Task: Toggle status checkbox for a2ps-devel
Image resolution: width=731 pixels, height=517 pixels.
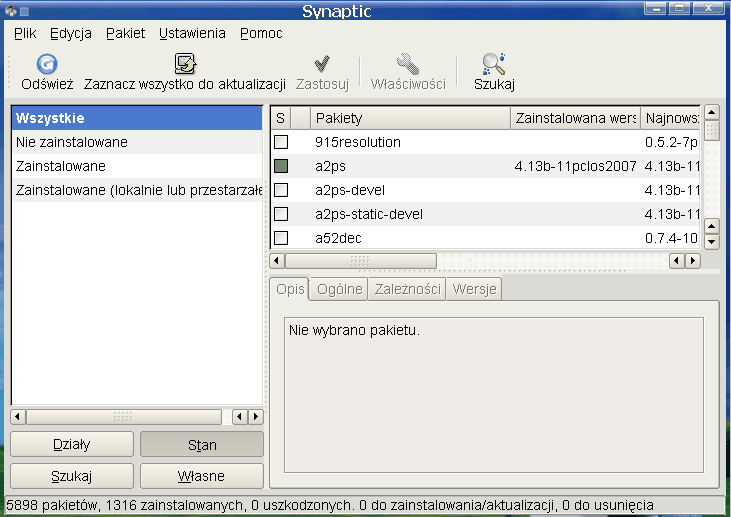Action: pos(281,190)
